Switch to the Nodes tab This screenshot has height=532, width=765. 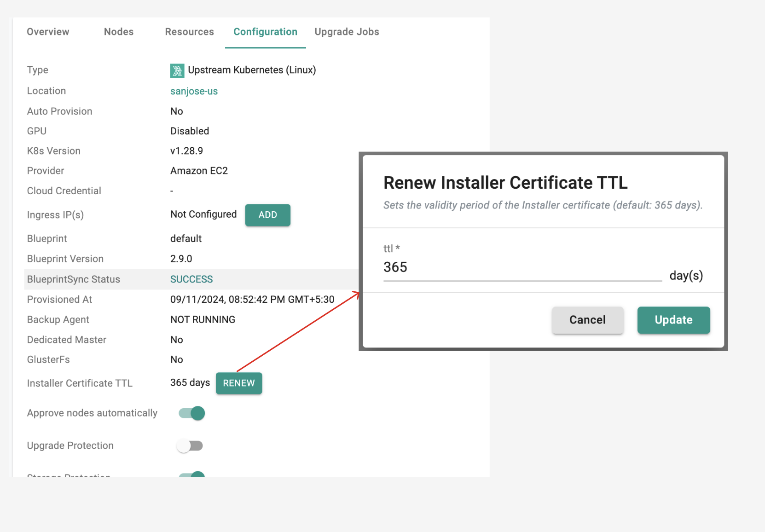coord(119,32)
